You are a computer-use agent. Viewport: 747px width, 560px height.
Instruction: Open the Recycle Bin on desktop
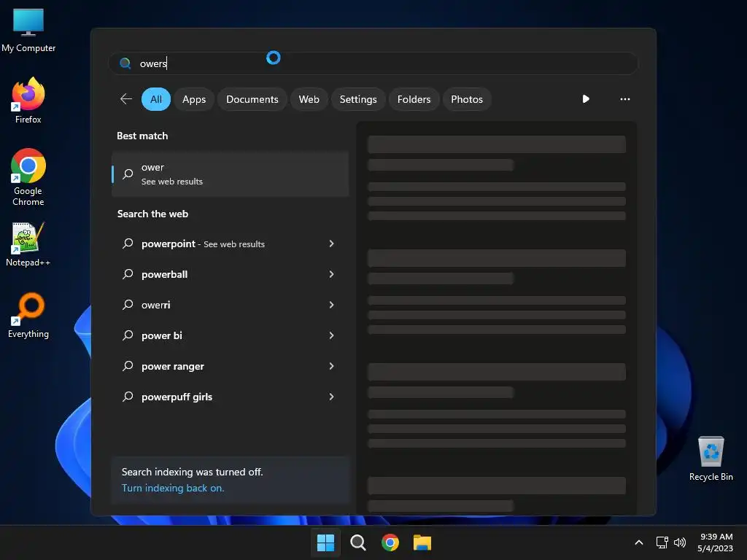point(711,459)
